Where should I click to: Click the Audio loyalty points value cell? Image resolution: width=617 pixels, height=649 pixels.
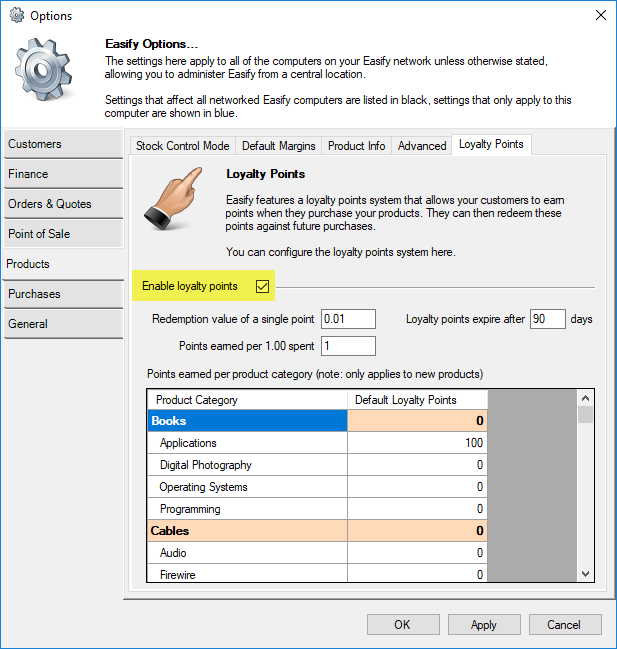417,553
